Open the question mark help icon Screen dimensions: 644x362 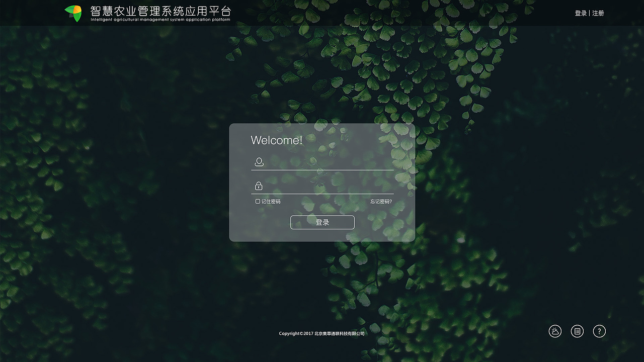tap(599, 331)
